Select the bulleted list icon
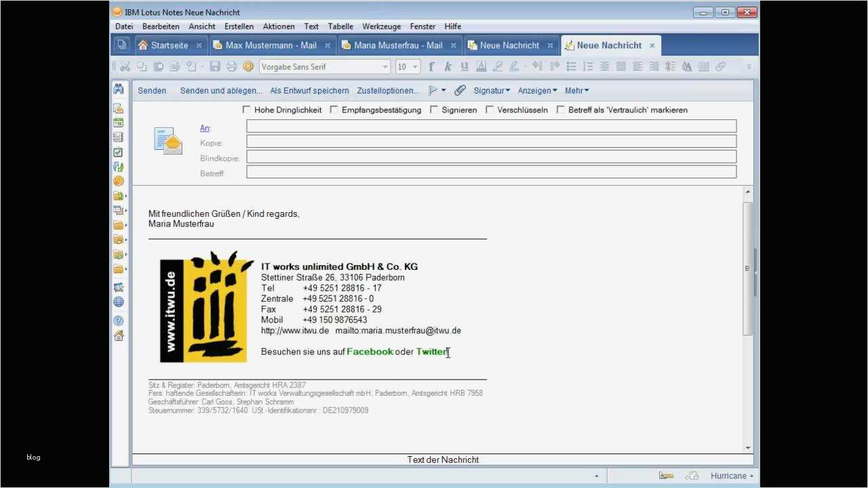Viewport: 868px width, 488px height. click(570, 66)
